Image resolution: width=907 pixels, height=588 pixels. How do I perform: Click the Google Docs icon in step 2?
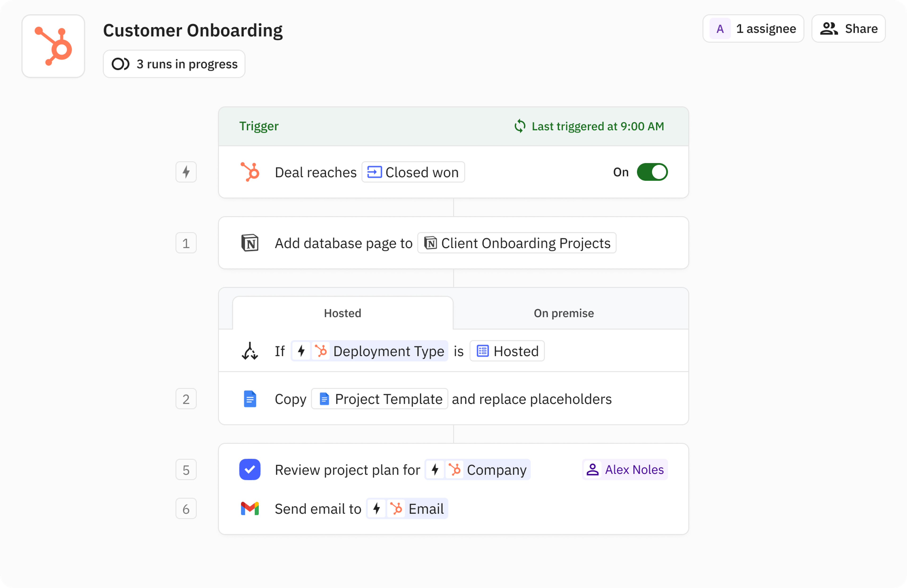(250, 399)
